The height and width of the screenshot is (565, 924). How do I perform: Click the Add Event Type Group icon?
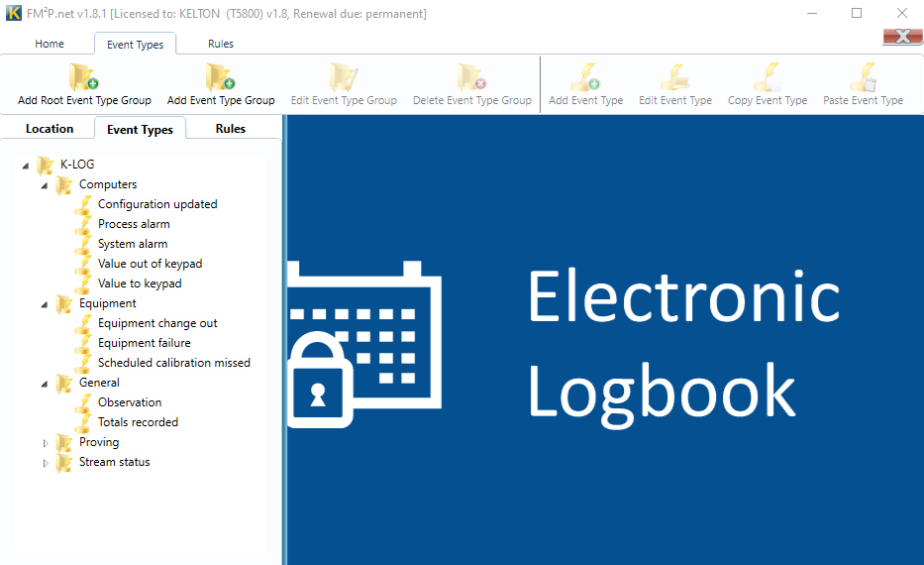[x=221, y=77]
